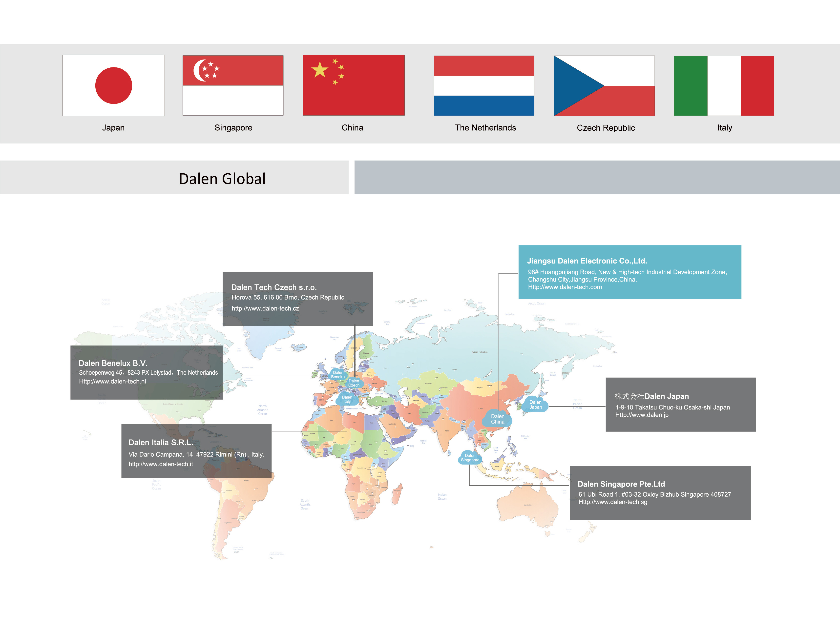Select the Dalen Singapore cloud marker
This screenshot has height=630, width=840.
click(470, 458)
